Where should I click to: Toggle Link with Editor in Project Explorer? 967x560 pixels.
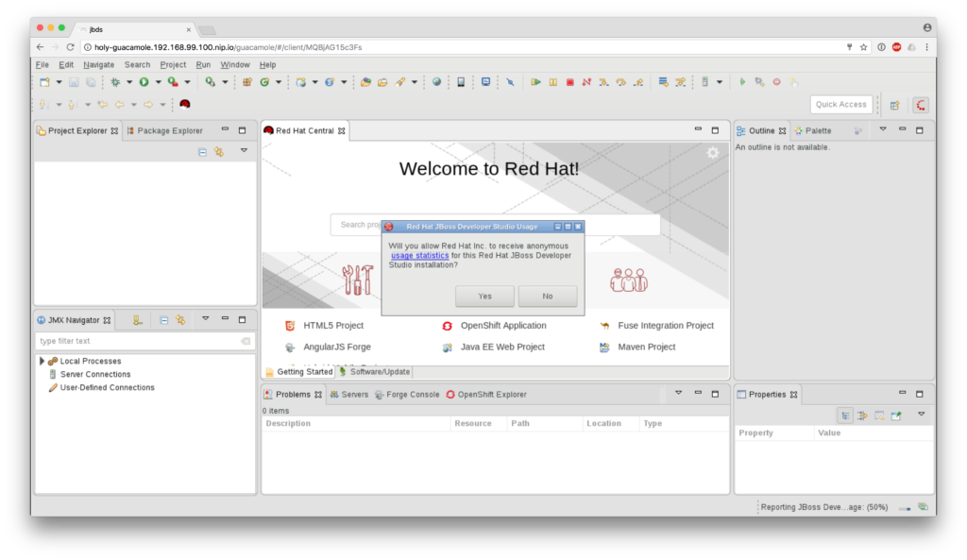coord(218,151)
